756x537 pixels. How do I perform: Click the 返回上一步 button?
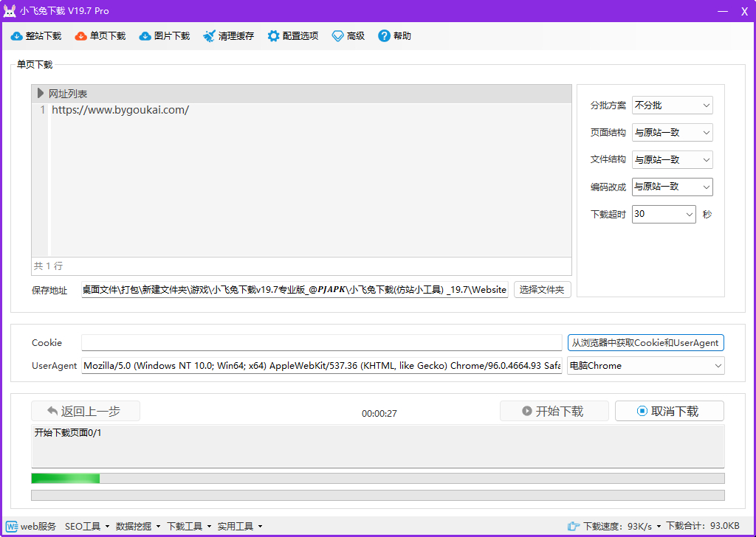click(86, 412)
